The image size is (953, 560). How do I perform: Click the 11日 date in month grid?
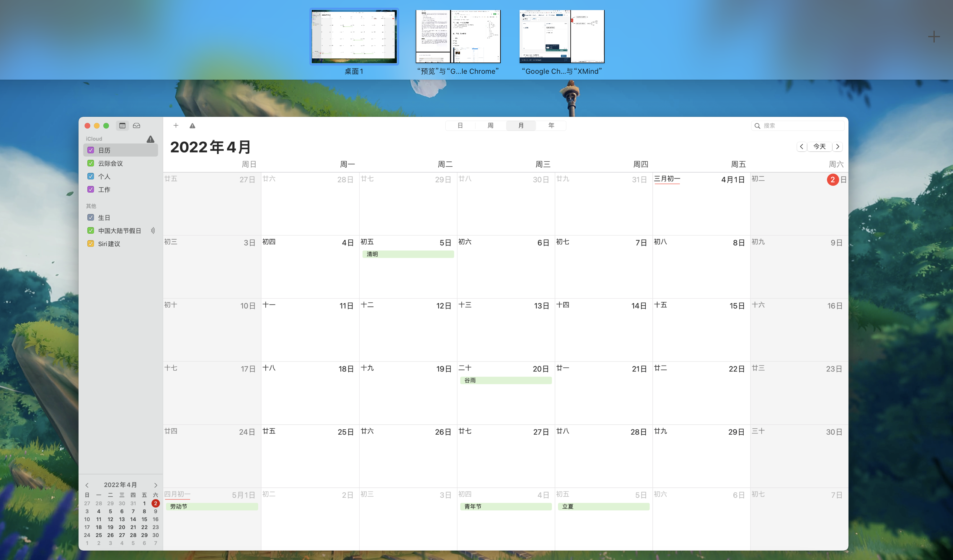click(346, 306)
